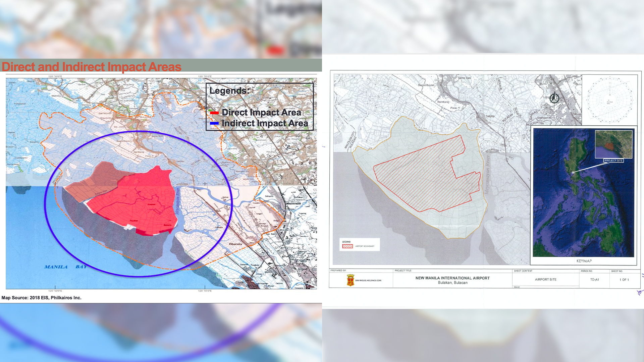The height and width of the screenshot is (362, 644).
Task: Click the 'SHEET NO.' field label
Action: coord(617,271)
